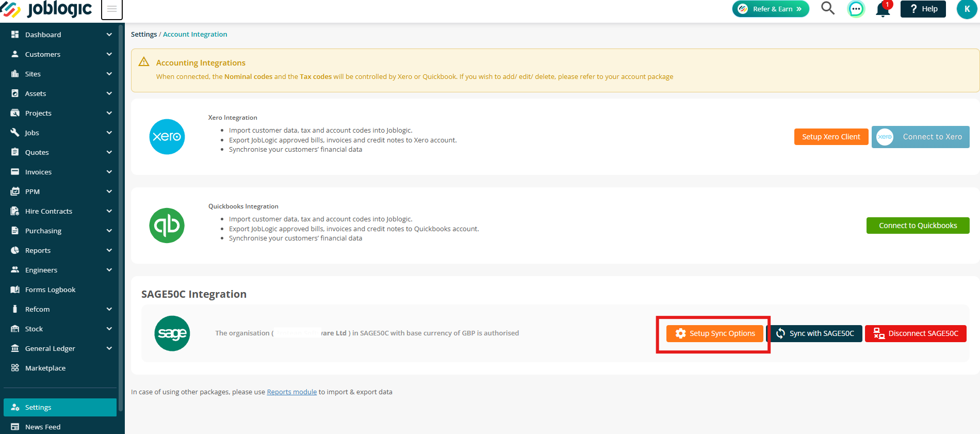
Task: Click the Dashboard grid icon
Action: click(15, 35)
